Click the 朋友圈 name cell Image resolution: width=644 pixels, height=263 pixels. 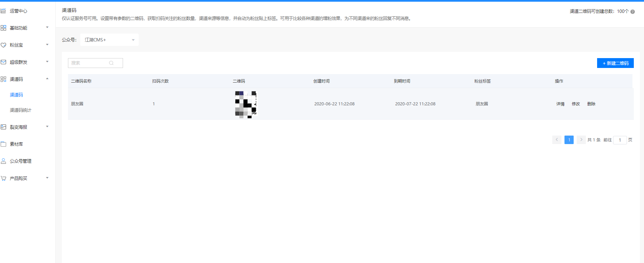[x=77, y=104]
